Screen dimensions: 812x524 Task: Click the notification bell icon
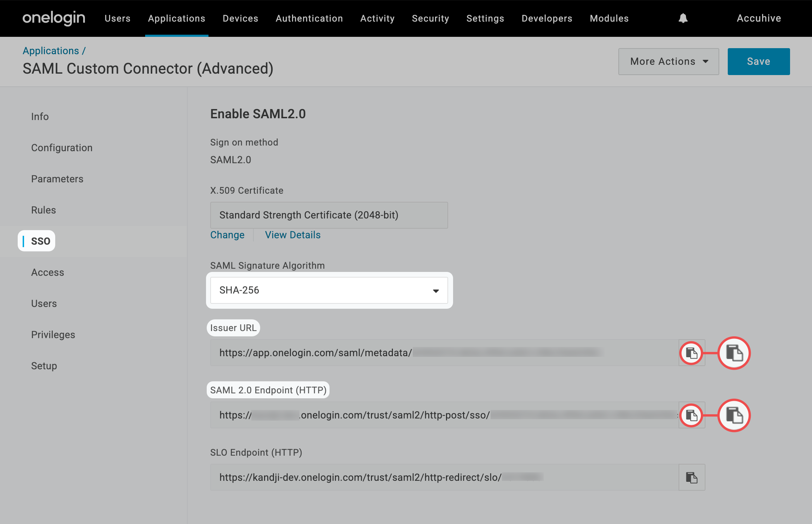coord(683,18)
